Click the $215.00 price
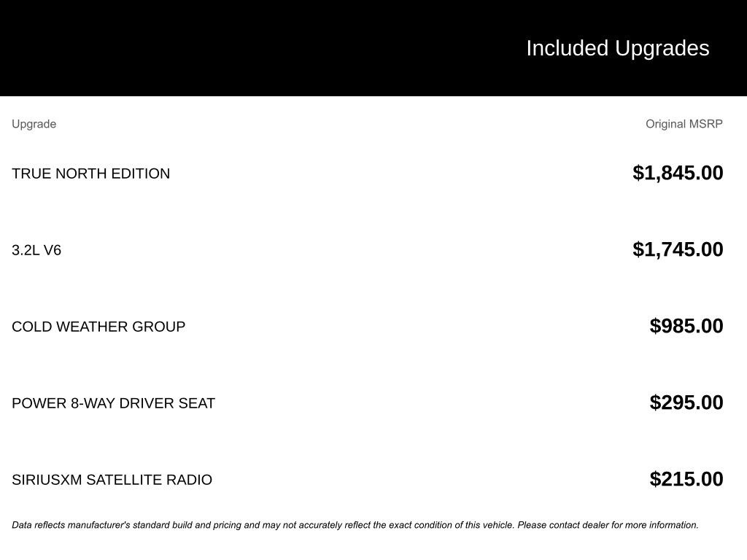747x560 pixels. (686, 479)
